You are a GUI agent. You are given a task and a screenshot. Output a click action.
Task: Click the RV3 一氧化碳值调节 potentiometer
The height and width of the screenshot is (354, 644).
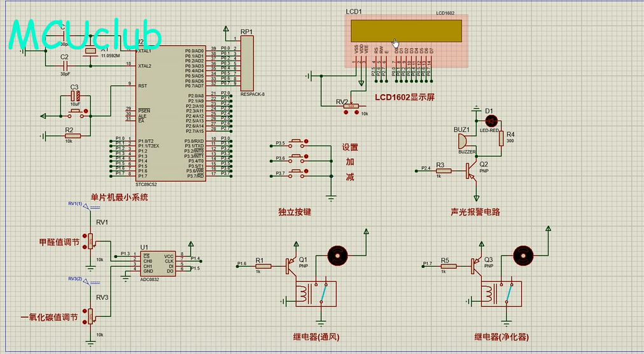pos(90,315)
